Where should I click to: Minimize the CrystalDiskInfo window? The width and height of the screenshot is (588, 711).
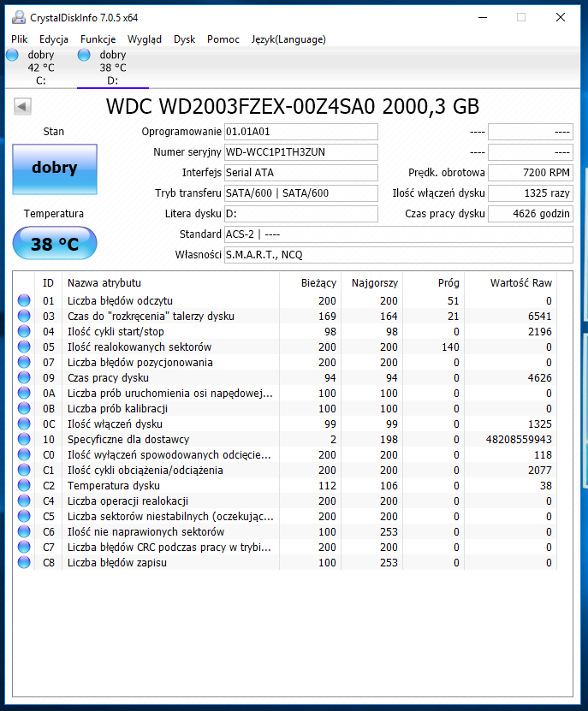[x=483, y=17]
